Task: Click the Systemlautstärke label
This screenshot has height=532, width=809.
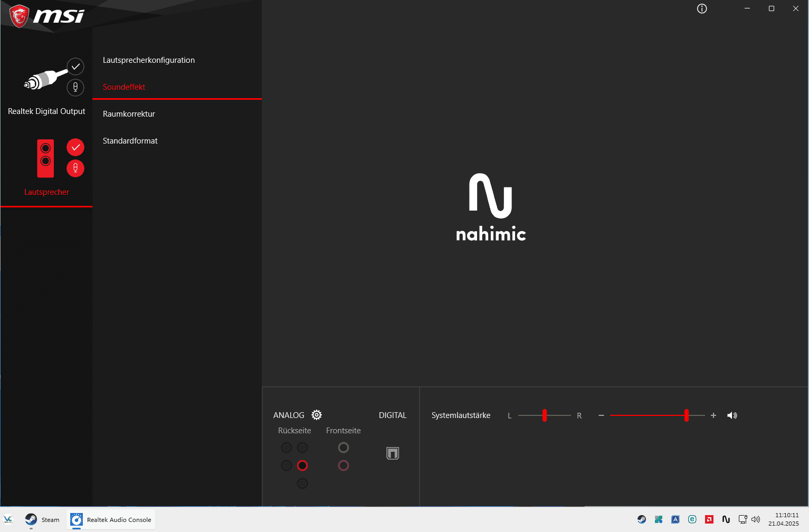Action: coord(461,415)
